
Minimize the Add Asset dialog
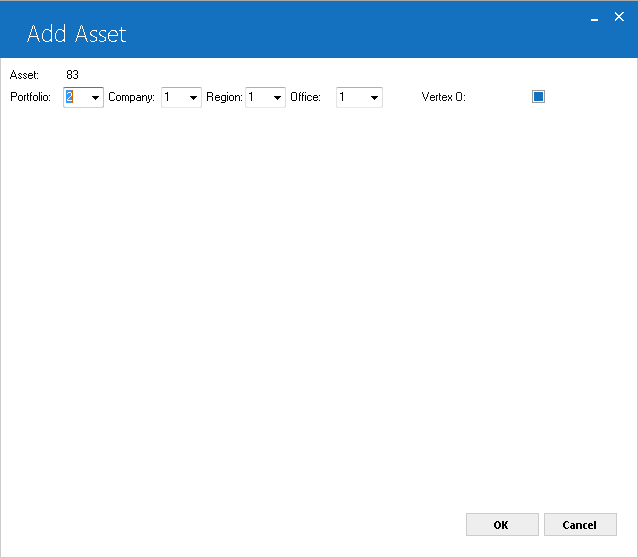coord(594,19)
